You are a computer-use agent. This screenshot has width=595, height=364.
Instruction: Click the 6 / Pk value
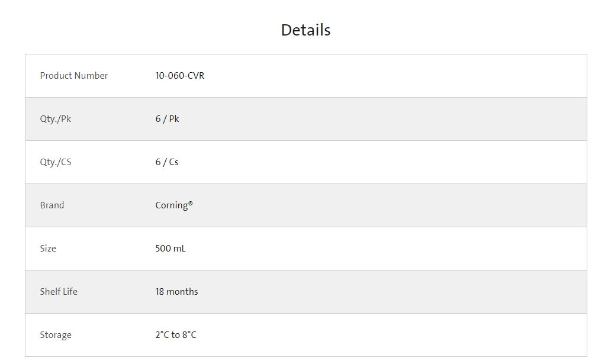click(167, 119)
